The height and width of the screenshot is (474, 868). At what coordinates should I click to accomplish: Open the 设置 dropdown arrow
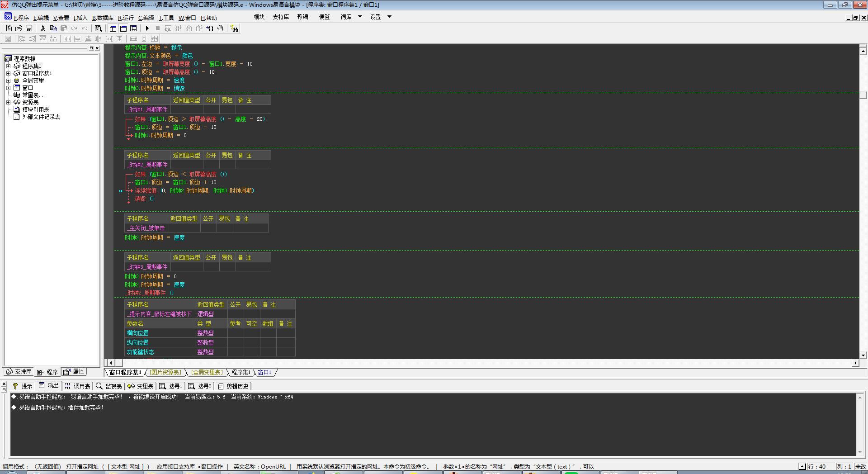pos(389,17)
